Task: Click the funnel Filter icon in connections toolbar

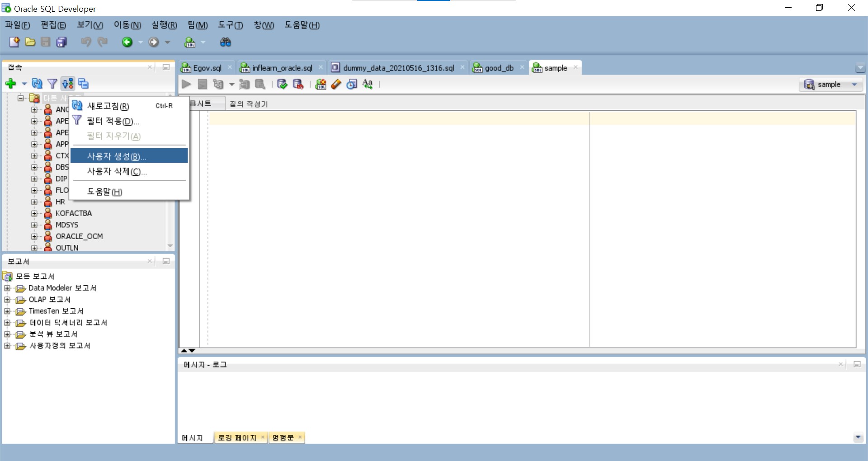Action: click(x=52, y=84)
